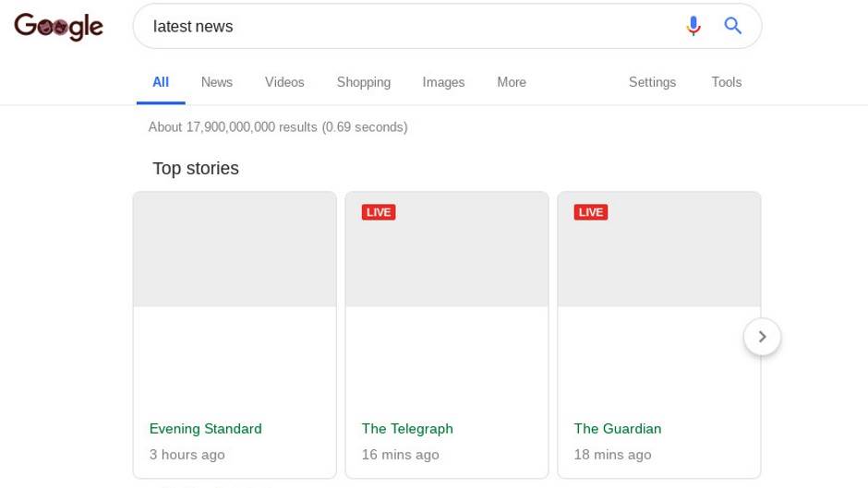Open the Tools filter menu
Viewport: 868px width, 488px height.
(x=726, y=82)
